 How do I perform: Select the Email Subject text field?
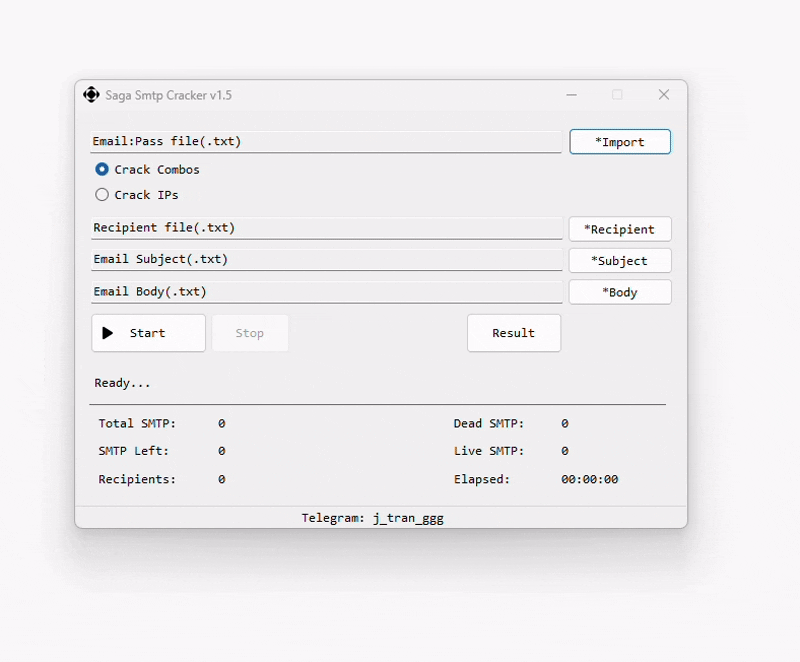pos(325,259)
